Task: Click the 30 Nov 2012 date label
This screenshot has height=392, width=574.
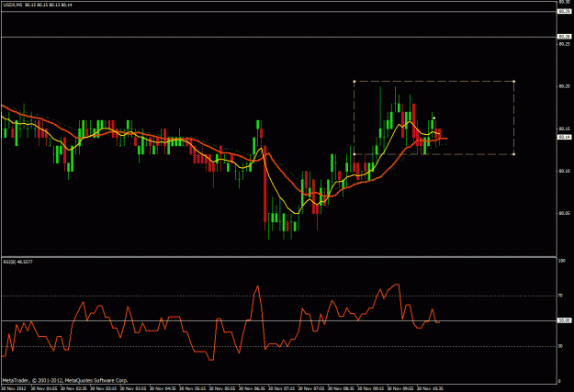Action: pos(14,388)
